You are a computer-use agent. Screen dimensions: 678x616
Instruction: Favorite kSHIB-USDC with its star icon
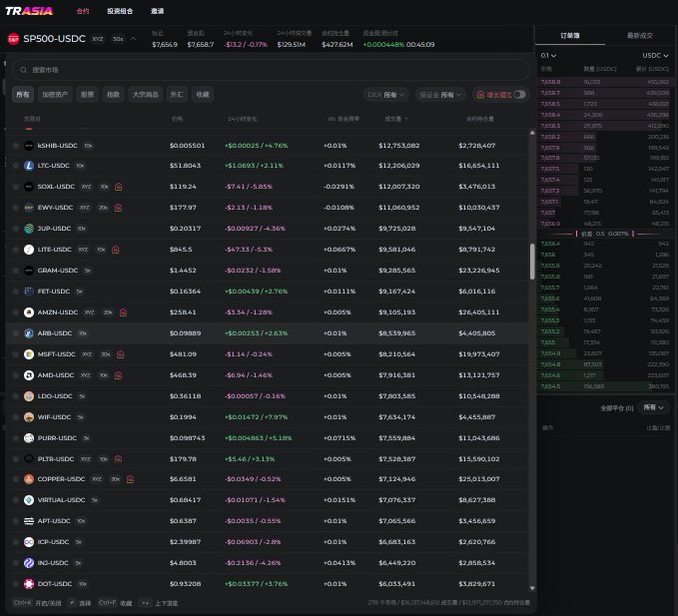pyautogui.click(x=16, y=146)
